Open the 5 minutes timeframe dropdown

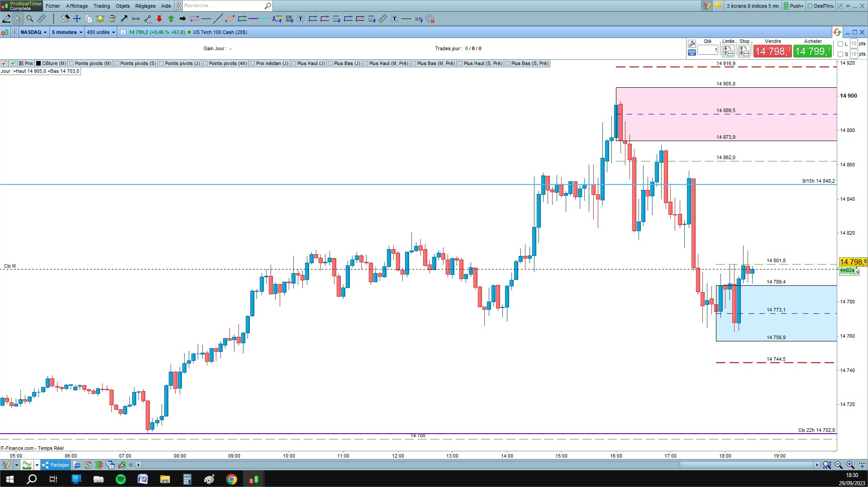(67, 32)
